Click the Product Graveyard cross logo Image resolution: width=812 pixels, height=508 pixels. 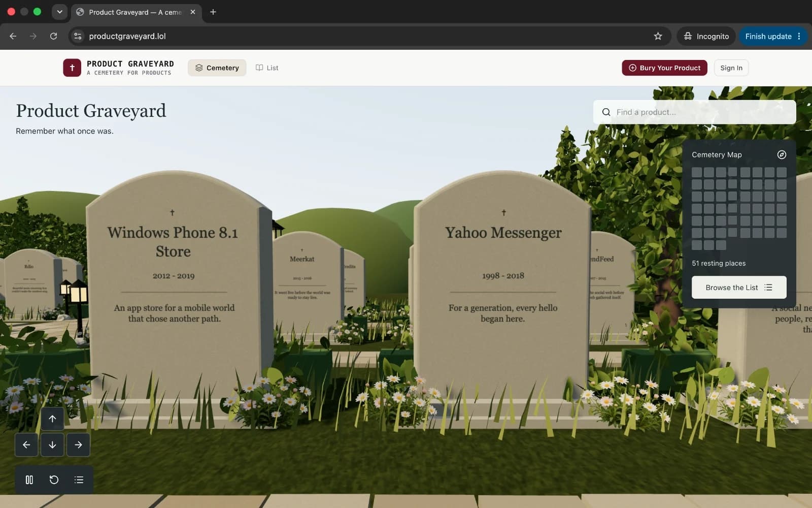(72, 68)
